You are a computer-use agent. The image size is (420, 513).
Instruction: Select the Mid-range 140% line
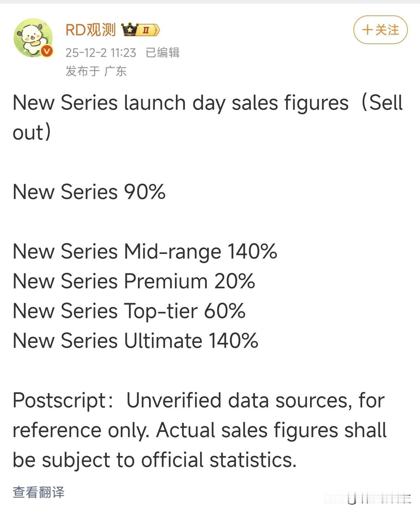coord(145,252)
